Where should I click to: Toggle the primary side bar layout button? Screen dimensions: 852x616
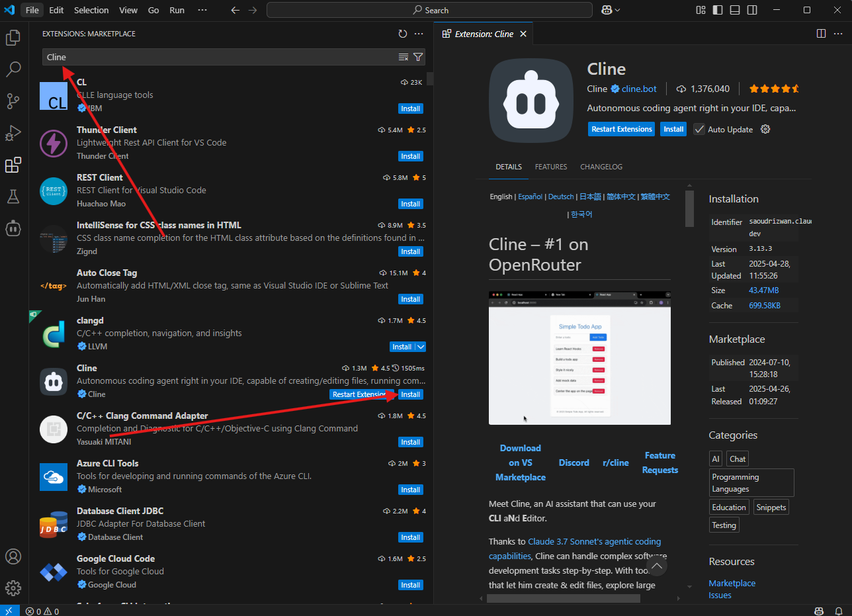pos(718,10)
